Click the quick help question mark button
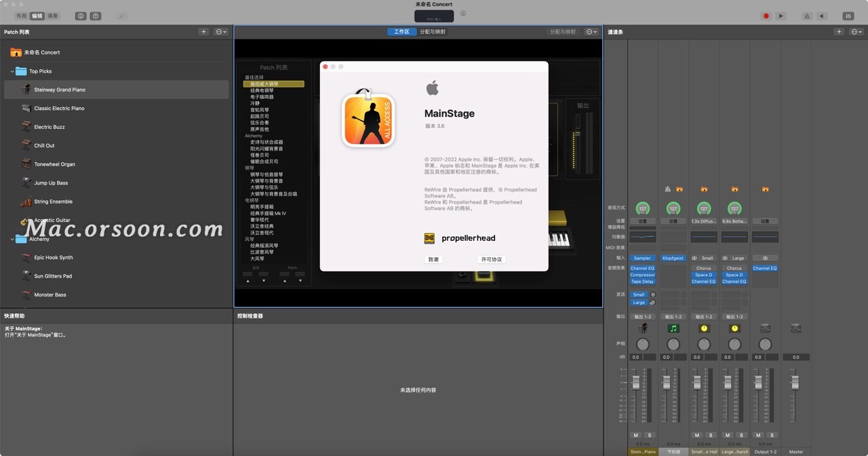This screenshot has width=868, height=456. point(96,16)
